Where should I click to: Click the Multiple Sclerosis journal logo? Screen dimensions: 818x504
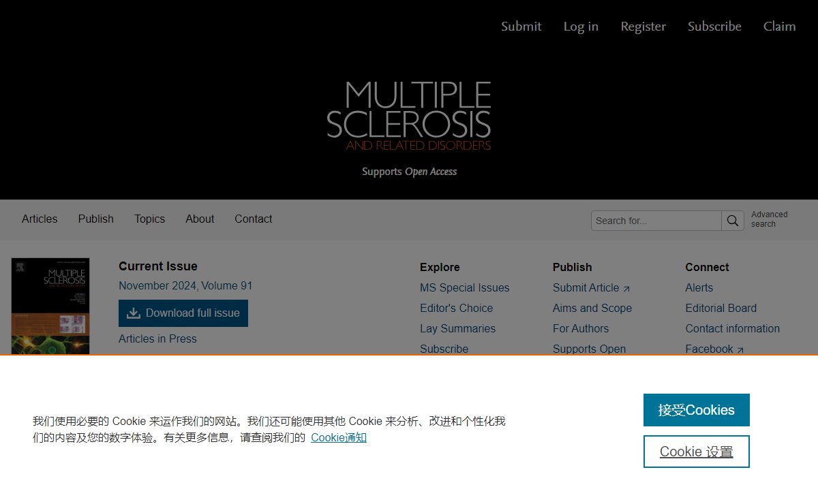(x=409, y=116)
